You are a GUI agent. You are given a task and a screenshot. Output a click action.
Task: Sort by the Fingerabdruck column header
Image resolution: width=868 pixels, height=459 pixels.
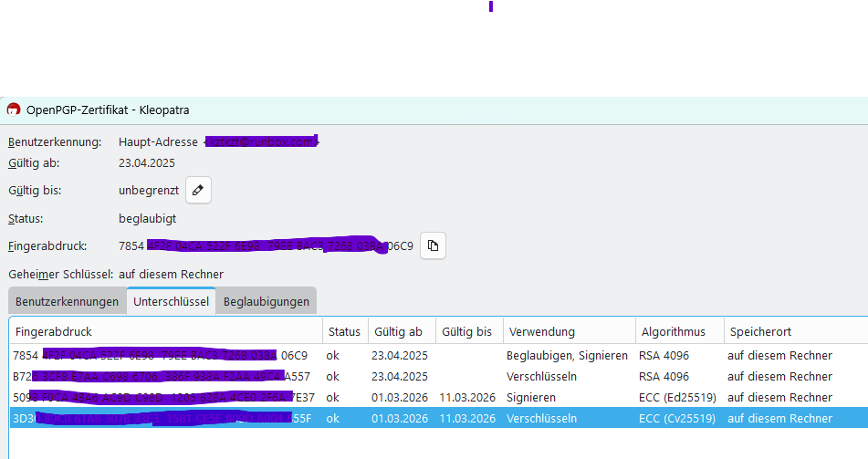click(x=166, y=331)
